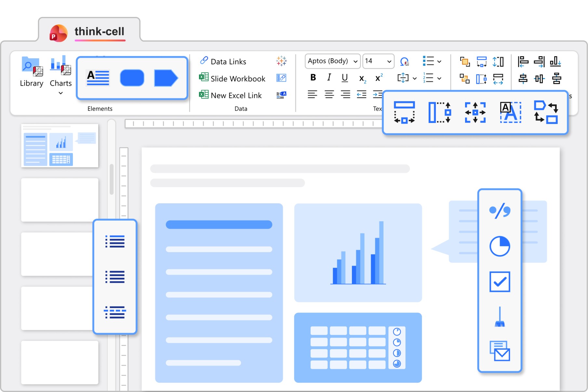Image resolution: width=588 pixels, height=392 pixels.
Task: Insert a pentagon arrow element
Action: pyautogui.click(x=166, y=78)
